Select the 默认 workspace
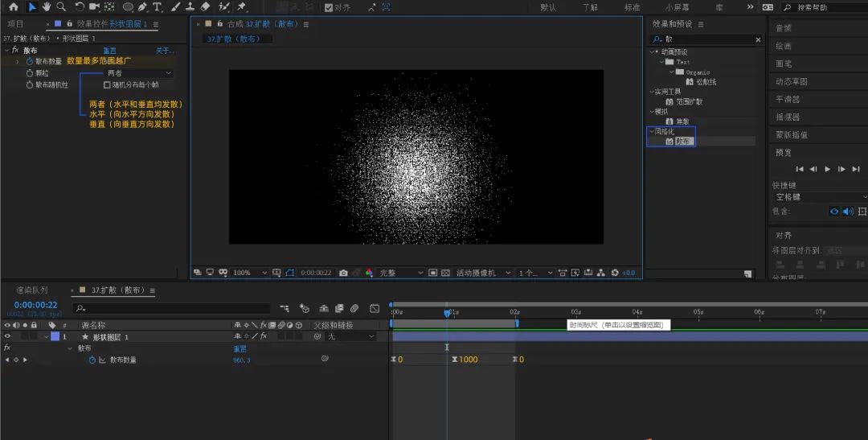 tap(548, 7)
